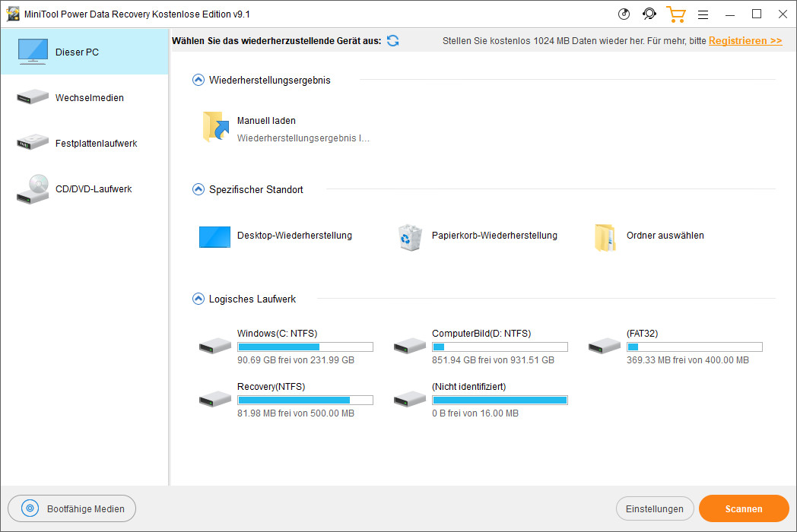Click the CD/DVD-Laufwerk disc drive icon
Viewport: 797px width, 532px height.
tap(33, 189)
